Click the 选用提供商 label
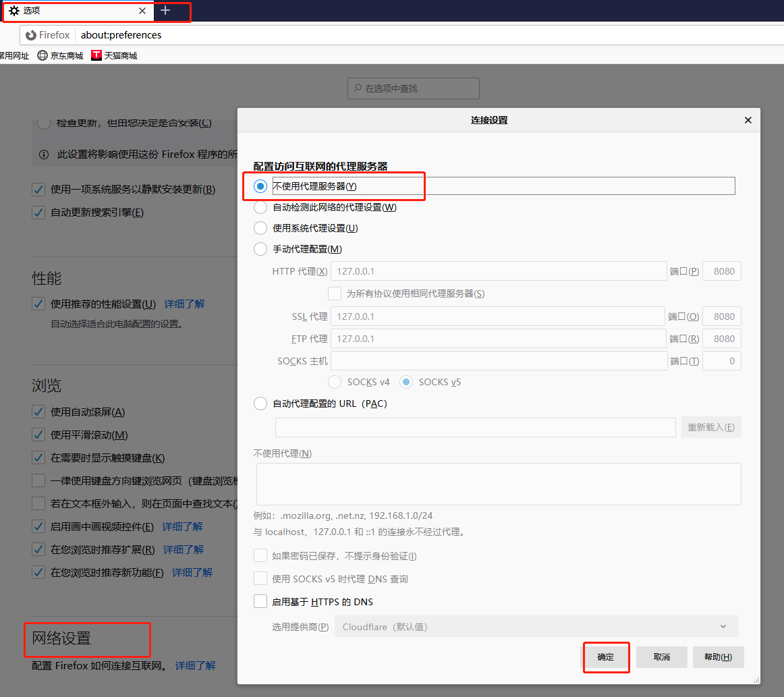 click(x=300, y=627)
